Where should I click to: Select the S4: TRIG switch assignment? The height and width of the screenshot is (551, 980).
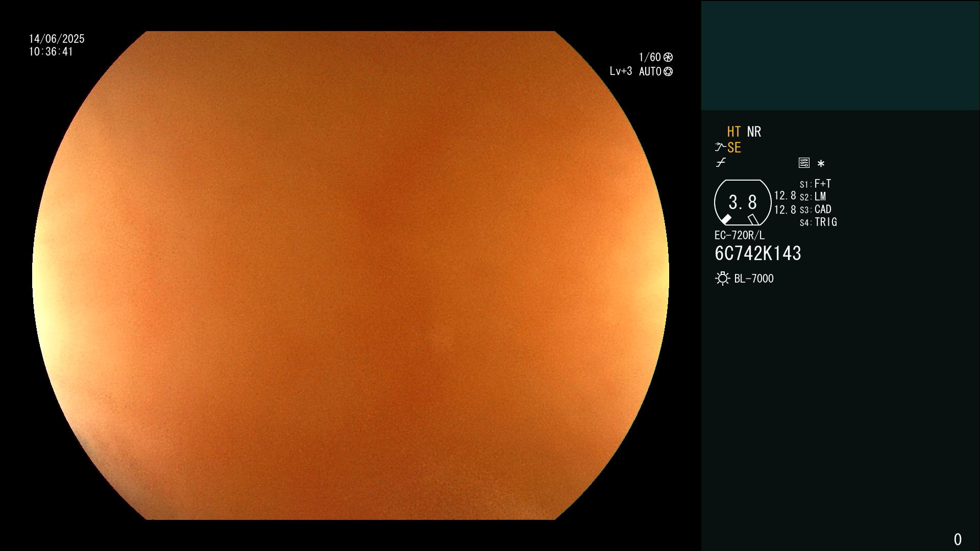[x=818, y=222]
